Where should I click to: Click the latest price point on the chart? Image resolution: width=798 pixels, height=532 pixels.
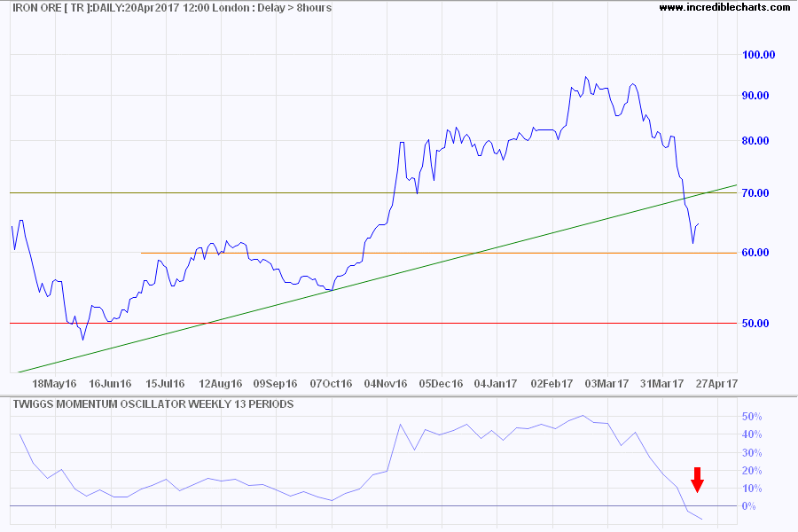tap(699, 223)
